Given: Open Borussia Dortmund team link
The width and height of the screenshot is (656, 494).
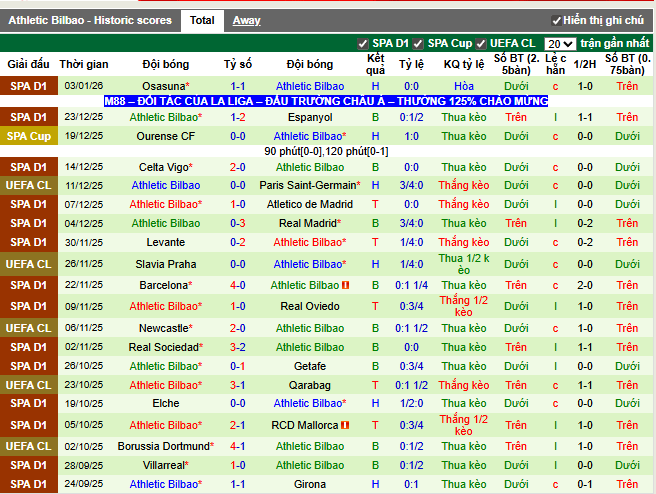Looking at the screenshot, I should coord(166,446).
